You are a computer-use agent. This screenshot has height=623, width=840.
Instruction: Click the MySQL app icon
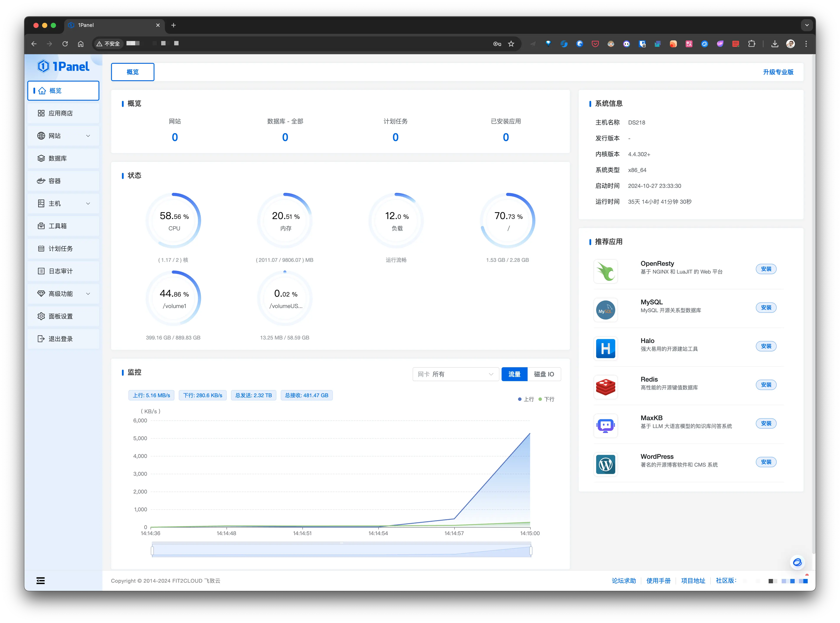coord(605,310)
